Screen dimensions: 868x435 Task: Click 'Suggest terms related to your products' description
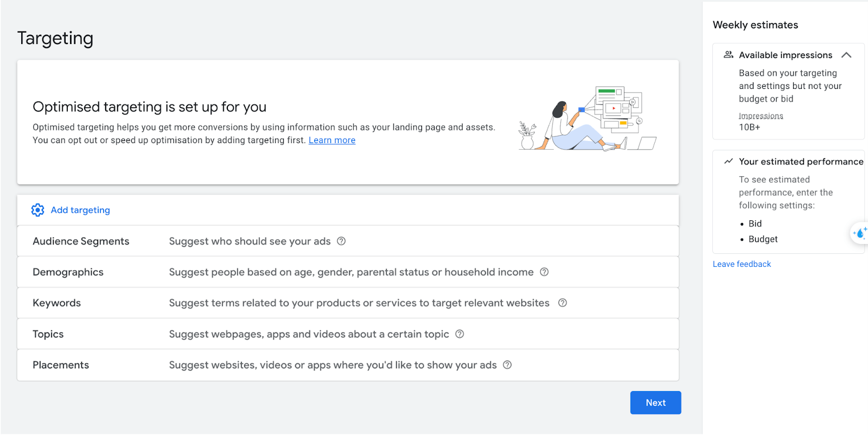coord(359,303)
